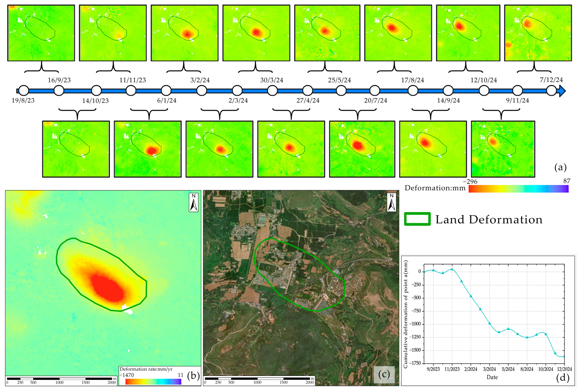Viewport: 579px width, 392px height.
Task: Click the green Land Deformation legend box
Action: click(x=417, y=219)
